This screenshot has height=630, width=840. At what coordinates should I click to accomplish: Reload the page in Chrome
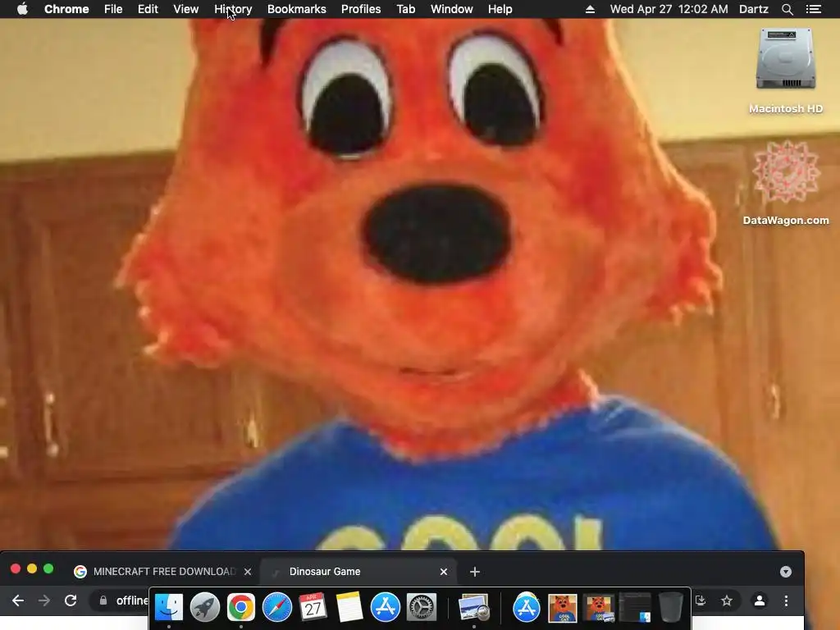pos(71,600)
